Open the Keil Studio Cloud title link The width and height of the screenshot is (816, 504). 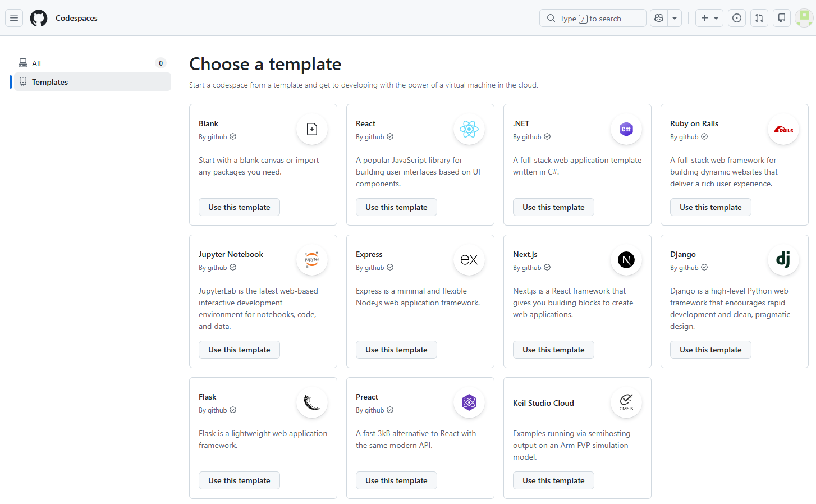pyautogui.click(x=543, y=403)
